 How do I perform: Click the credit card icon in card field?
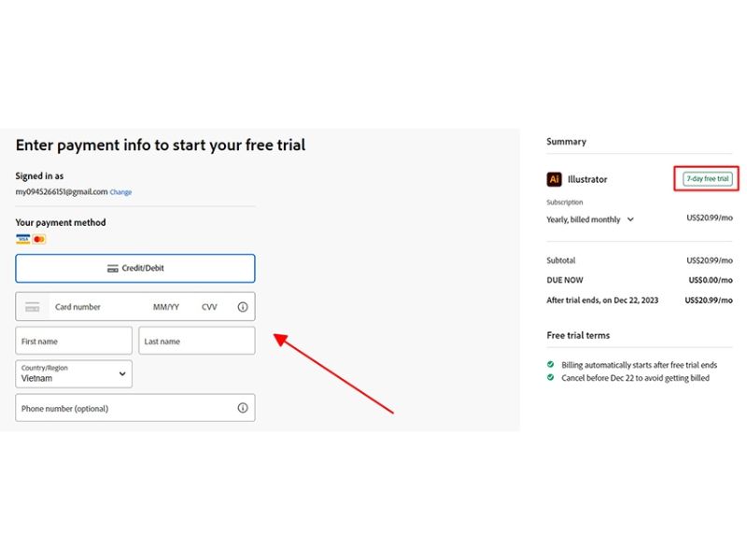pos(33,307)
